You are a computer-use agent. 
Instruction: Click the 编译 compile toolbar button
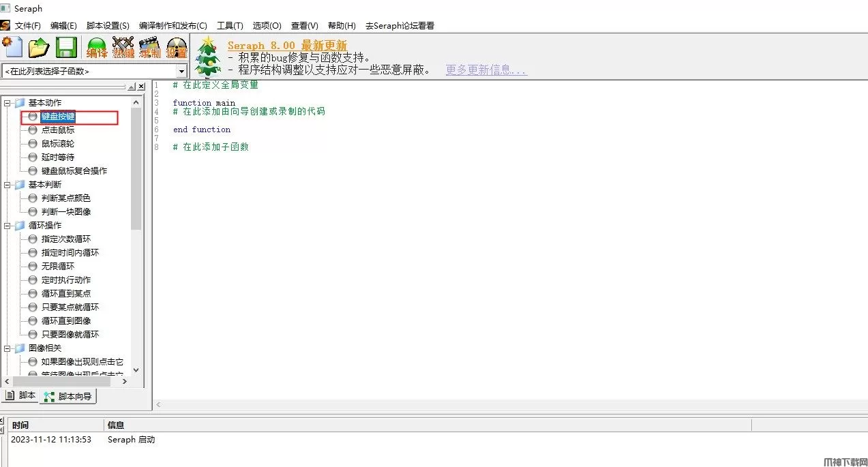(97, 48)
